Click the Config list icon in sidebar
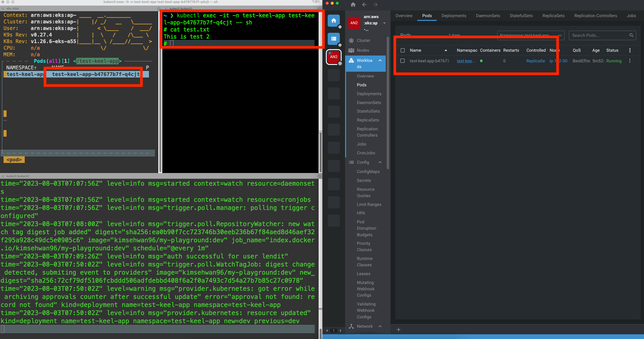The height and width of the screenshot is (339, 644). click(x=351, y=162)
